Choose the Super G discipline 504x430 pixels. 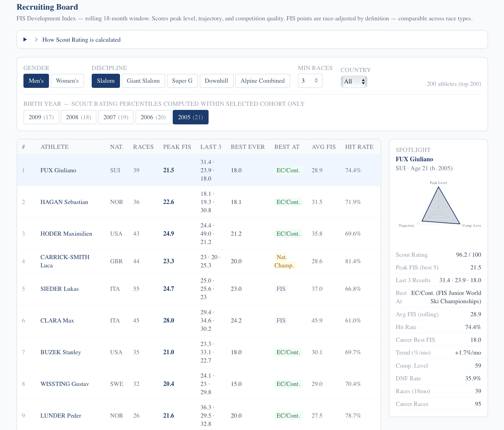click(182, 81)
